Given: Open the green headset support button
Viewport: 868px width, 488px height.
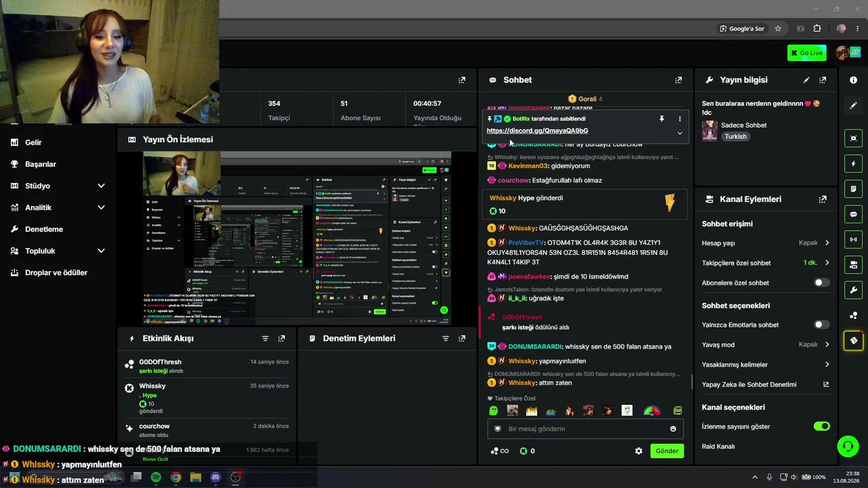Looking at the screenshot, I should pyautogui.click(x=848, y=446).
